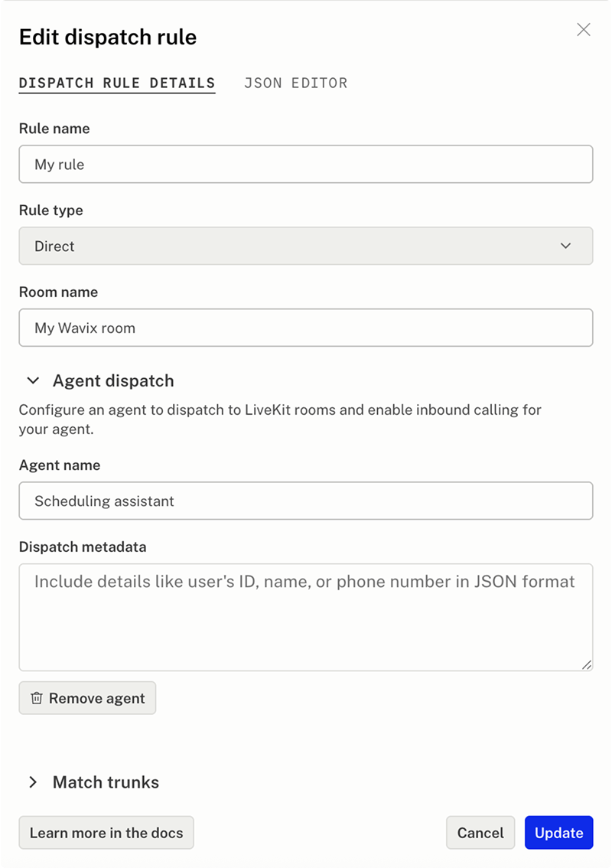The height and width of the screenshot is (868, 612).
Task: Click the Dispatch metadata field label
Action: point(83,547)
